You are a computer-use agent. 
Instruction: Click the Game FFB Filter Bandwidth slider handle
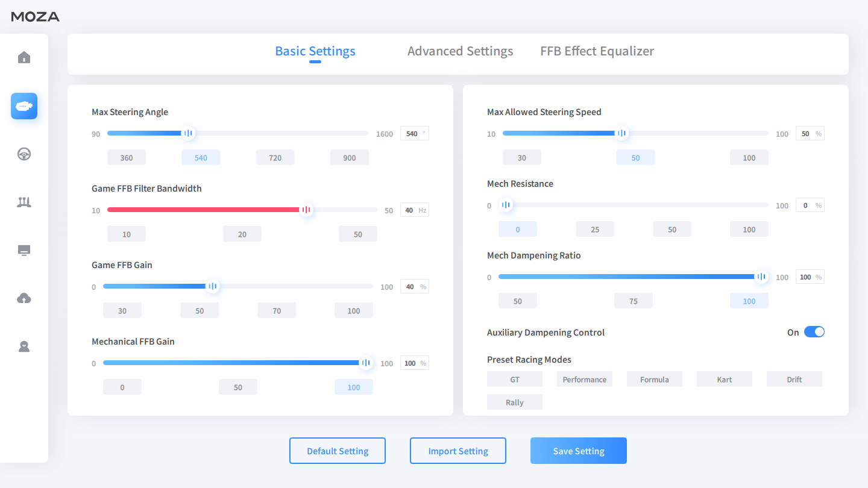coord(306,210)
